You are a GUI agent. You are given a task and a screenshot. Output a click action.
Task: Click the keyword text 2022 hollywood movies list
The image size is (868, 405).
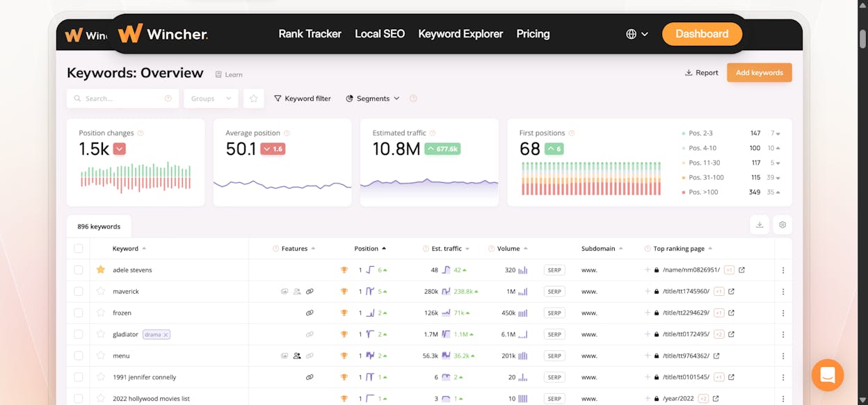click(151, 399)
